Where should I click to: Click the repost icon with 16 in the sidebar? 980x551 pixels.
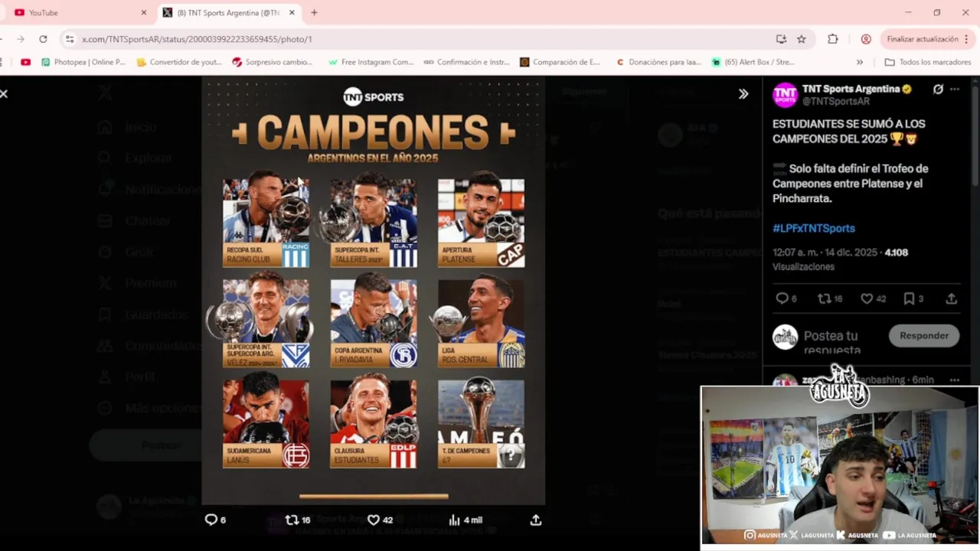825,298
